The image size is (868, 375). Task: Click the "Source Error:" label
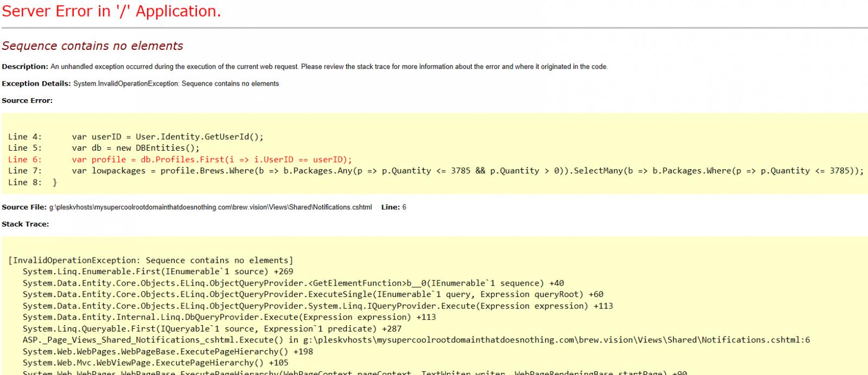tap(27, 100)
